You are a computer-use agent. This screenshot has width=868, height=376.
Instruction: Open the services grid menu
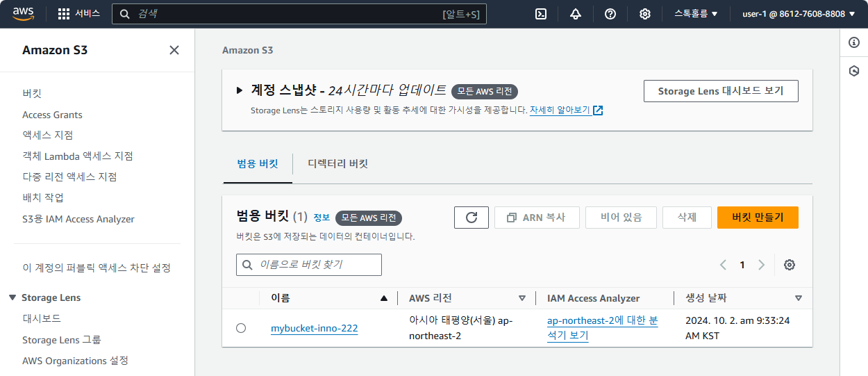(78, 14)
